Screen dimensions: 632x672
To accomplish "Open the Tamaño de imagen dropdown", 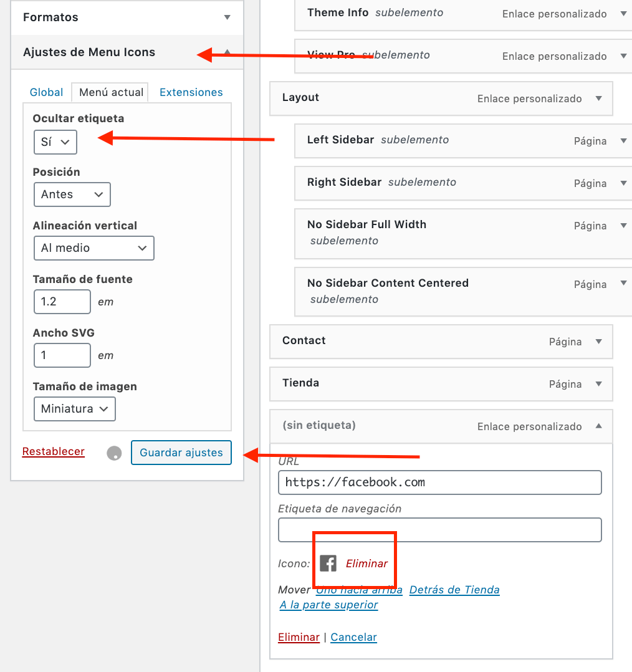I will pyautogui.click(x=75, y=408).
